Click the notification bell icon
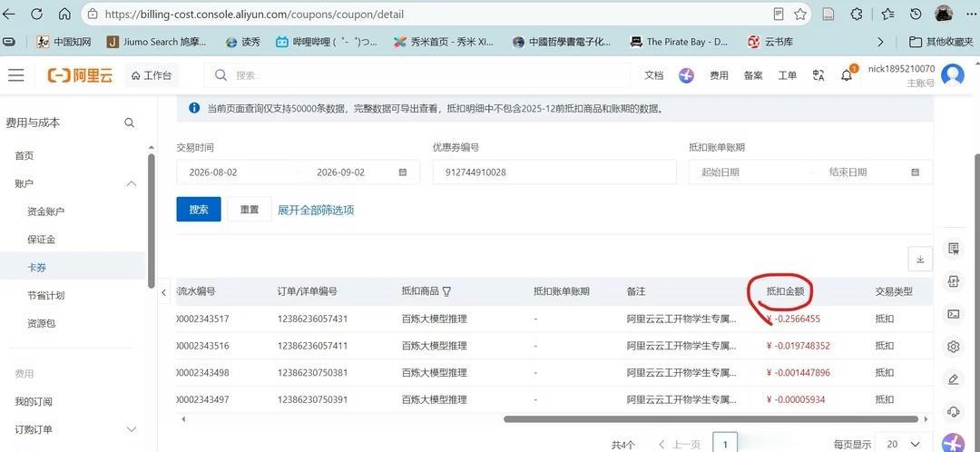The image size is (980, 452). pos(847,75)
